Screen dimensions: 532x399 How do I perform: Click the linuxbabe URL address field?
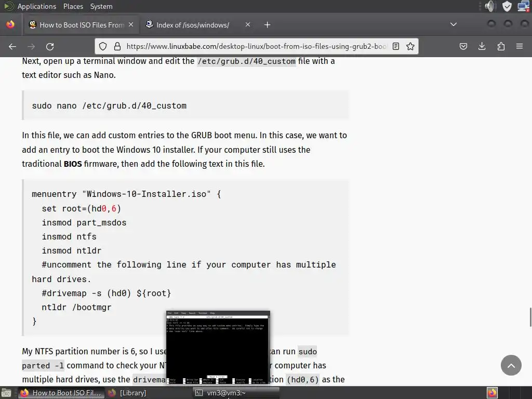[256, 46]
